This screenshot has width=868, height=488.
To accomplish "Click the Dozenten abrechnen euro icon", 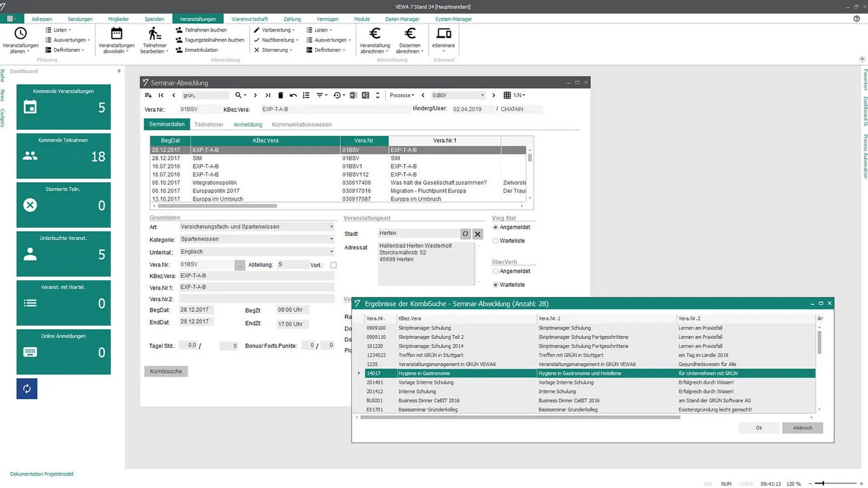I will pyautogui.click(x=410, y=34).
